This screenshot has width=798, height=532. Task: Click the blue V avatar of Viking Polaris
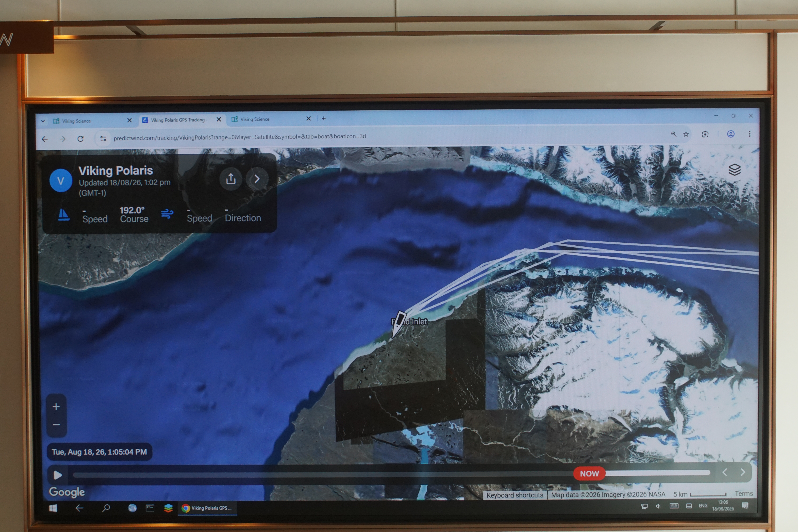coord(61,180)
